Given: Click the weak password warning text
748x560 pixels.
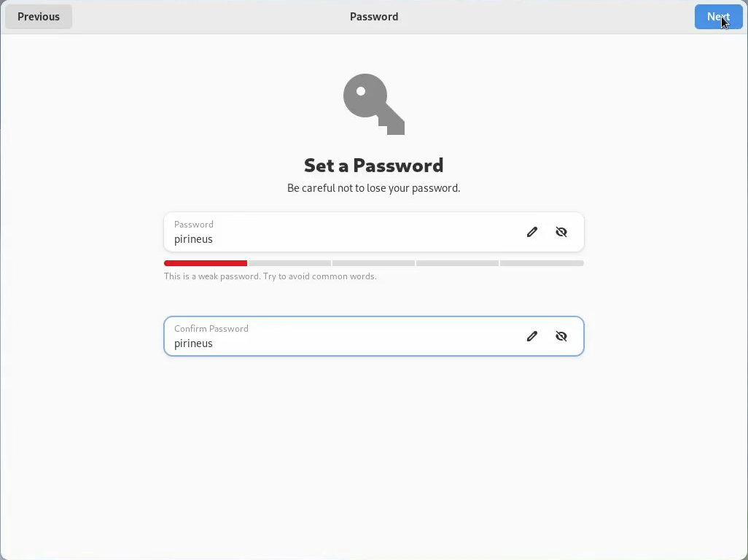Looking at the screenshot, I should (x=270, y=277).
